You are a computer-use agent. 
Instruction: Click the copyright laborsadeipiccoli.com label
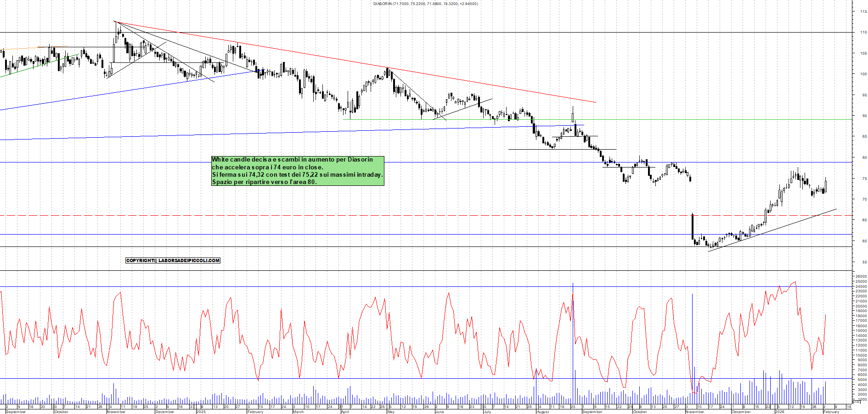coord(173,261)
